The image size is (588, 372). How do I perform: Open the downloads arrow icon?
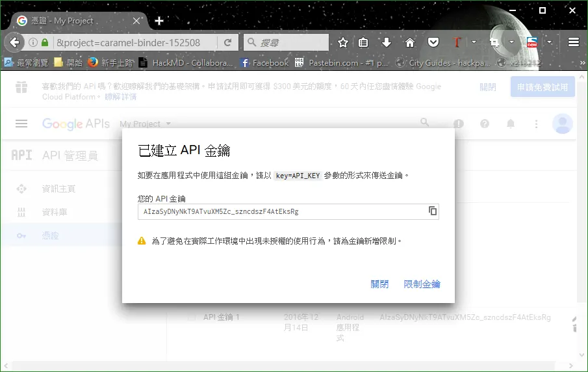(x=386, y=42)
